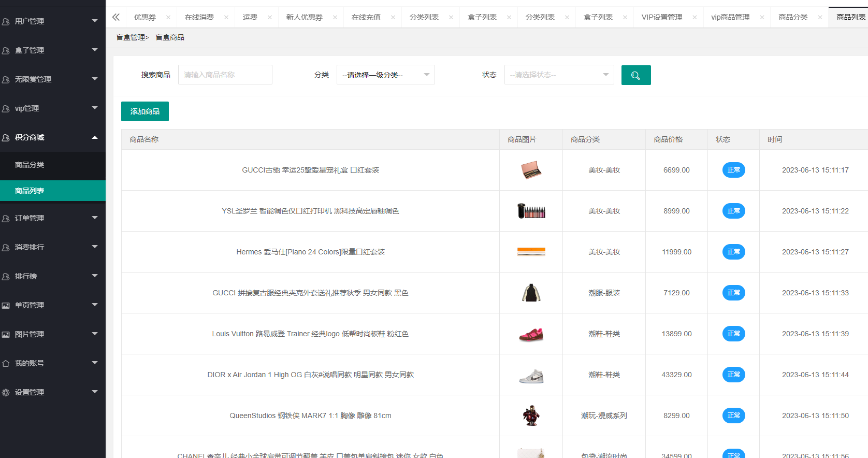
Task: Toggle 正常 status for QueenStudios Iron Man
Action: click(x=733, y=416)
